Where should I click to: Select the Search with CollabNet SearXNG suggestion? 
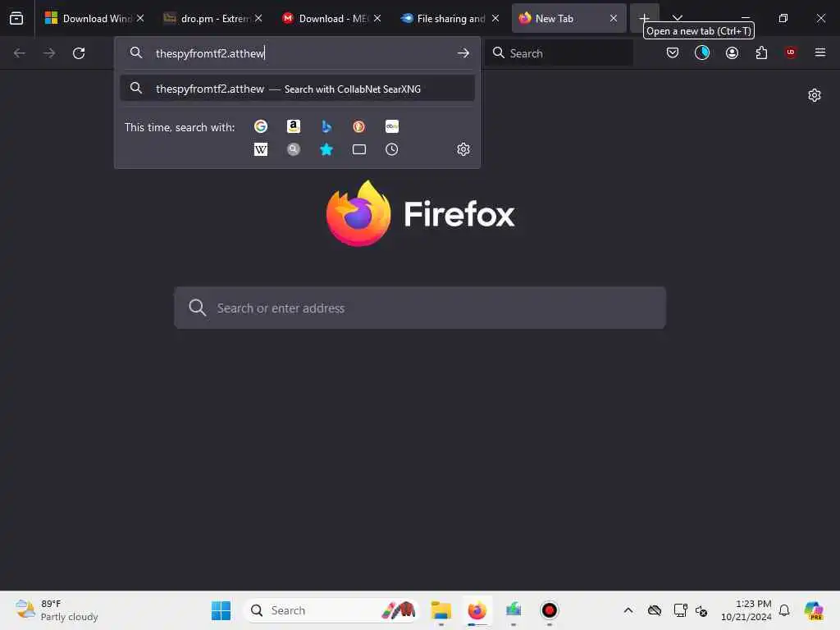coord(297,89)
